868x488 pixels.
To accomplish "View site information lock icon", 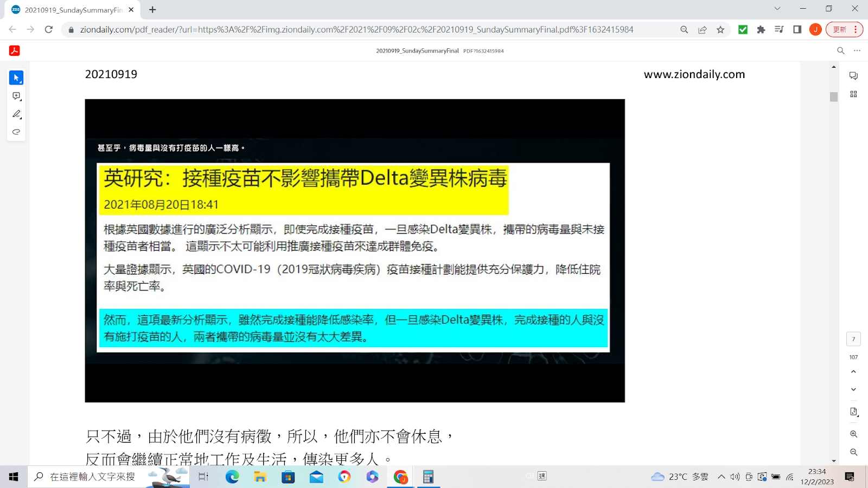I will tap(71, 30).
